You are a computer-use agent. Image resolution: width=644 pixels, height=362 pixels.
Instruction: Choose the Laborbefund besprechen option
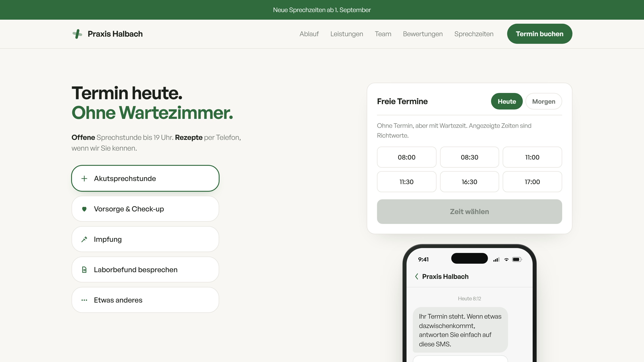[x=145, y=269]
